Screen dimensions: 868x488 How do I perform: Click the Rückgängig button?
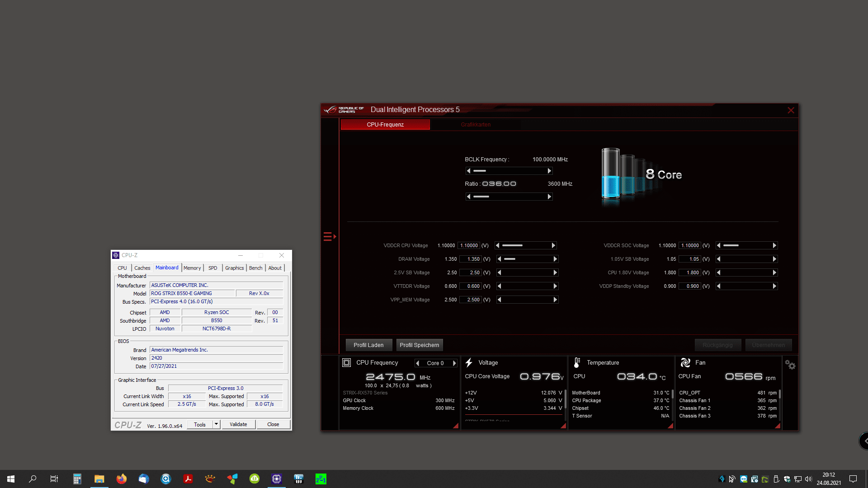click(718, 345)
